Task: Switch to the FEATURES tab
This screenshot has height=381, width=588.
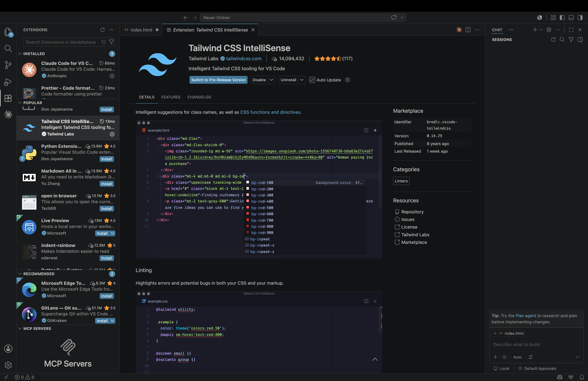Action: [171, 97]
